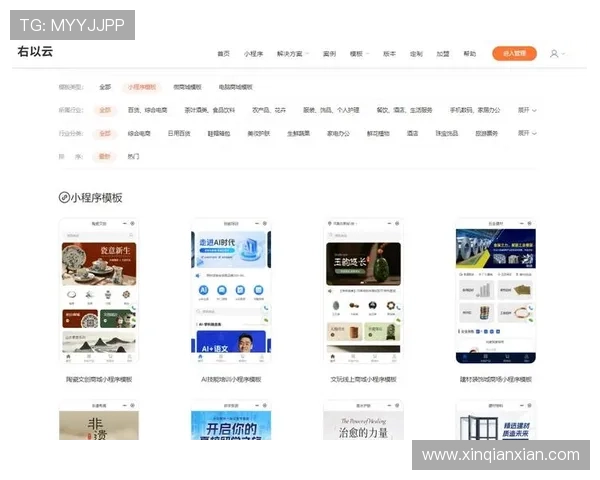Click the link icon beside 小程序模板 heading
The height and width of the screenshot is (480, 600).
pyautogui.click(x=64, y=198)
